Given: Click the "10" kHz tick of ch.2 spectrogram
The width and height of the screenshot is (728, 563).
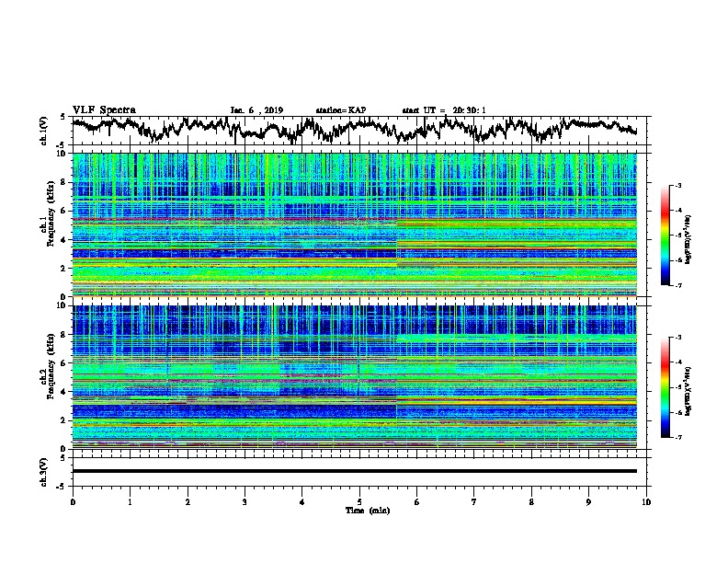Looking at the screenshot, I should 63,305.
